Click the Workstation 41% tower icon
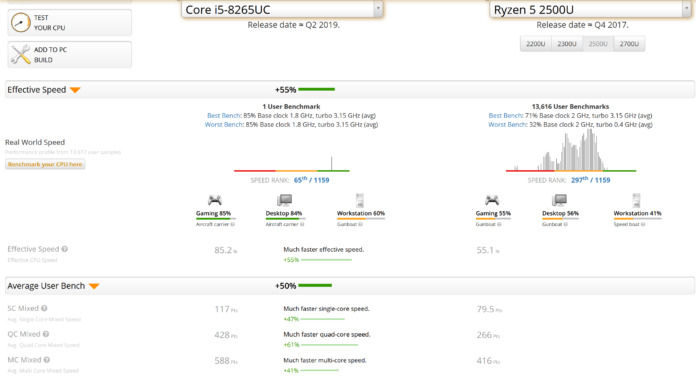 (637, 200)
